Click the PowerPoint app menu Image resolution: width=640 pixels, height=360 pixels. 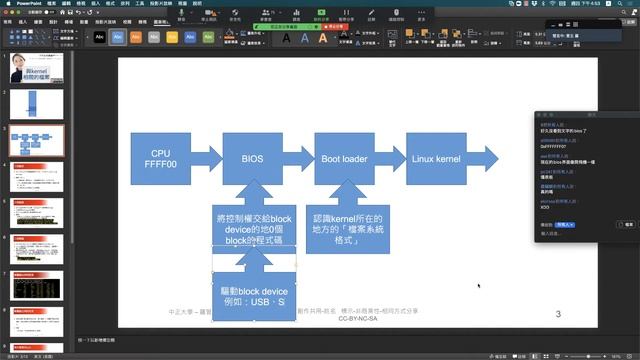(29, 3)
